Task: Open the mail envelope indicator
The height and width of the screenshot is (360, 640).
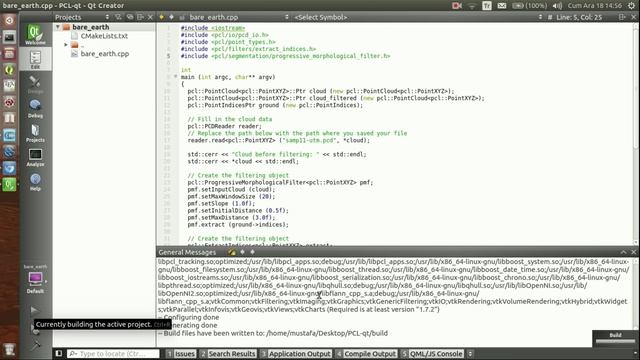Action: tap(502, 6)
